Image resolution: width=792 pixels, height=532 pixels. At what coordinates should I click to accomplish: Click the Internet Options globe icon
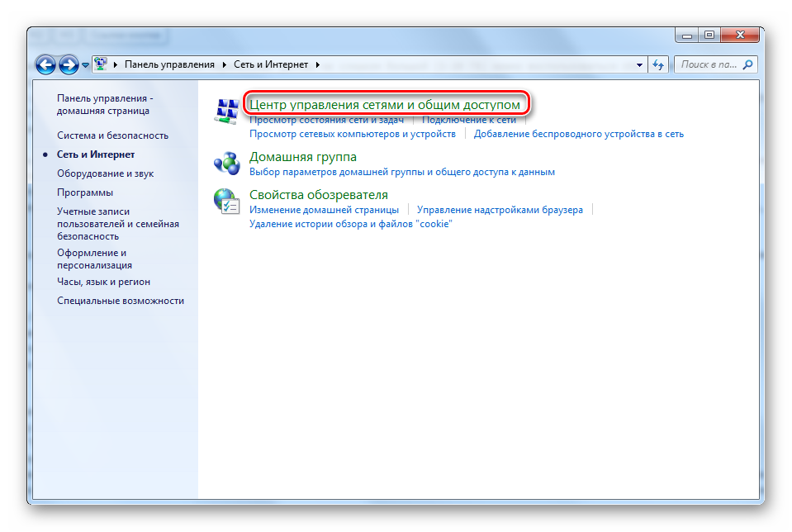coord(226,201)
